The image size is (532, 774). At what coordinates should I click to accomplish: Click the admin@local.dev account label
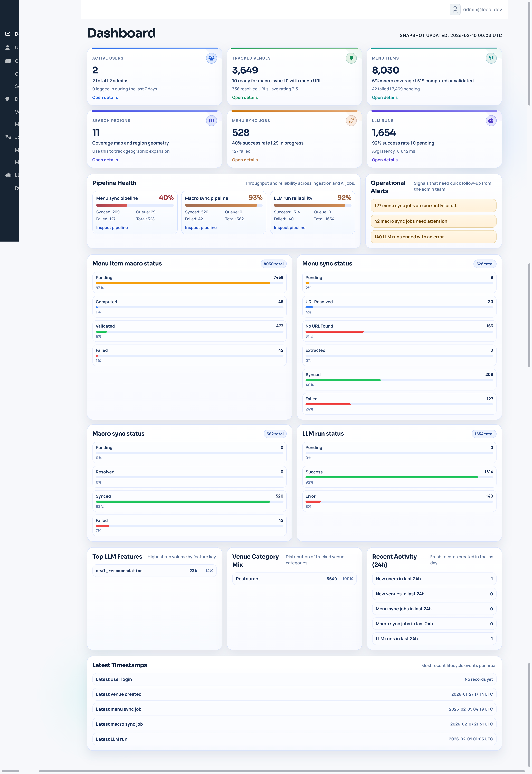482,10
